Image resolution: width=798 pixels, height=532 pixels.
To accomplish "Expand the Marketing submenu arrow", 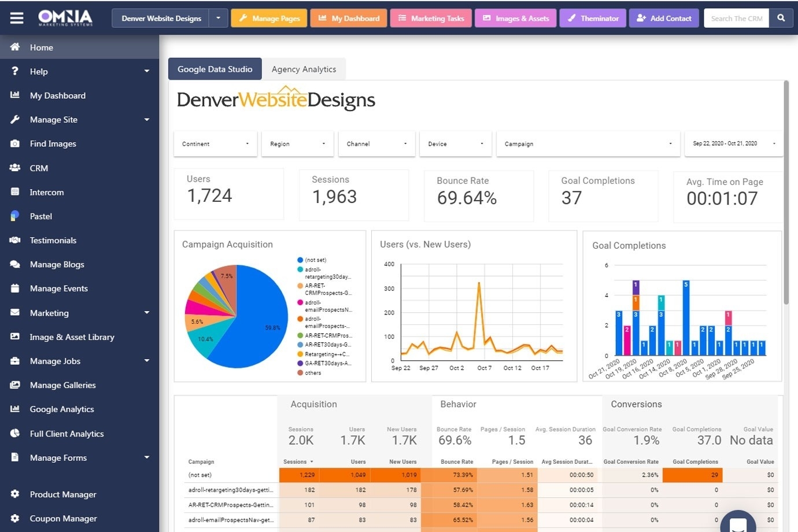I will (147, 312).
